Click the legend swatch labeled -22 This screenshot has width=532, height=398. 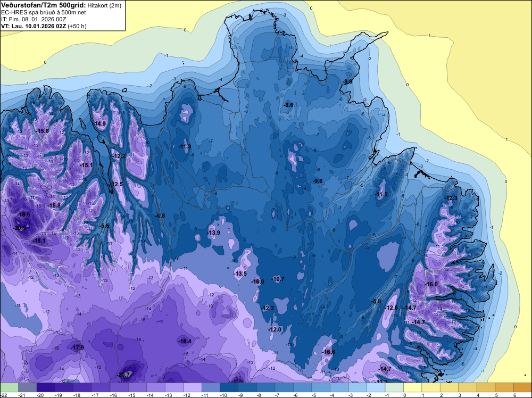(x=9, y=387)
